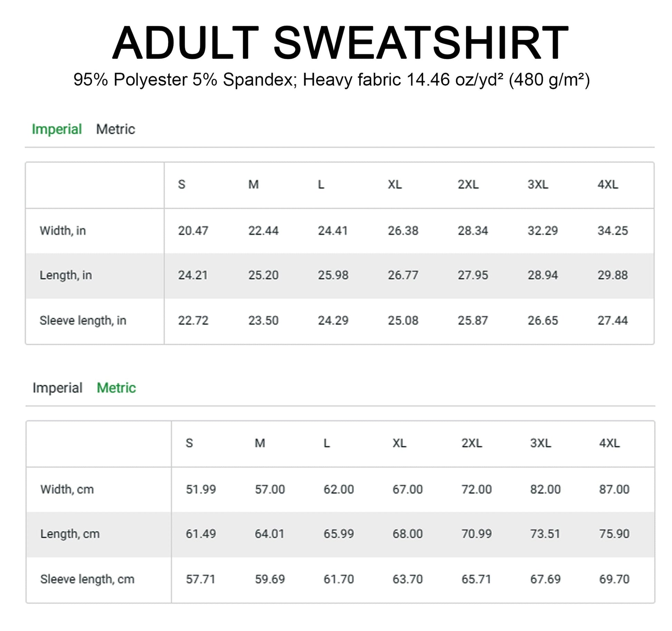The image size is (672, 631).
Task: Click the 27.44 sleeve length value
Action: [613, 321]
